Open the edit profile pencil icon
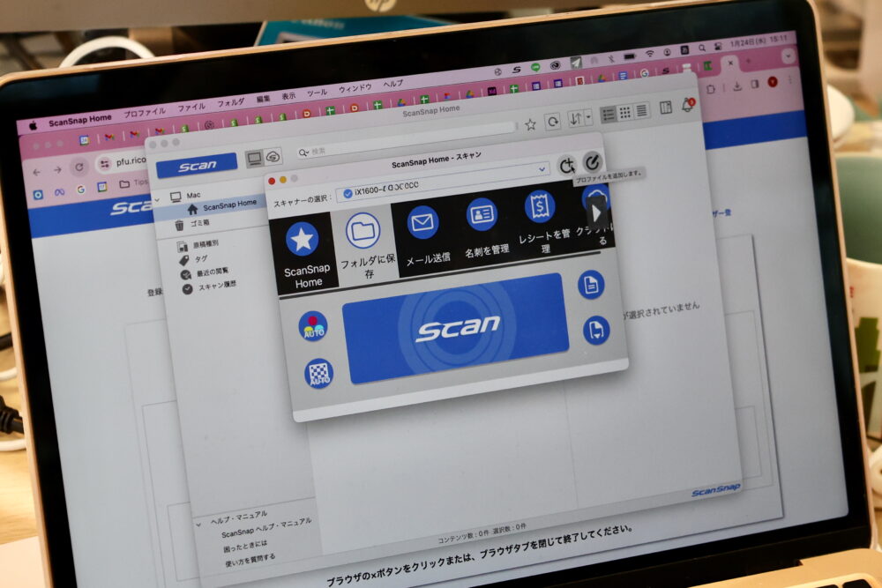This screenshot has height=588, width=882. 593,162
